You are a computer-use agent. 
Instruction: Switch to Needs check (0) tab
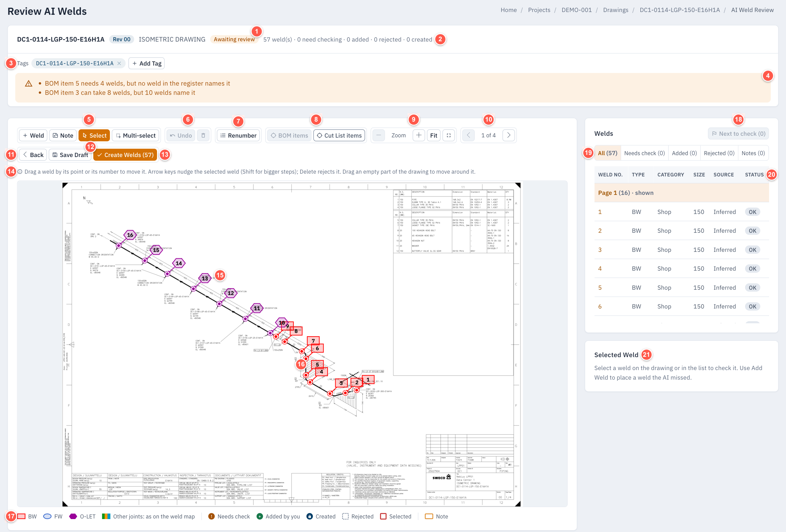coord(644,153)
